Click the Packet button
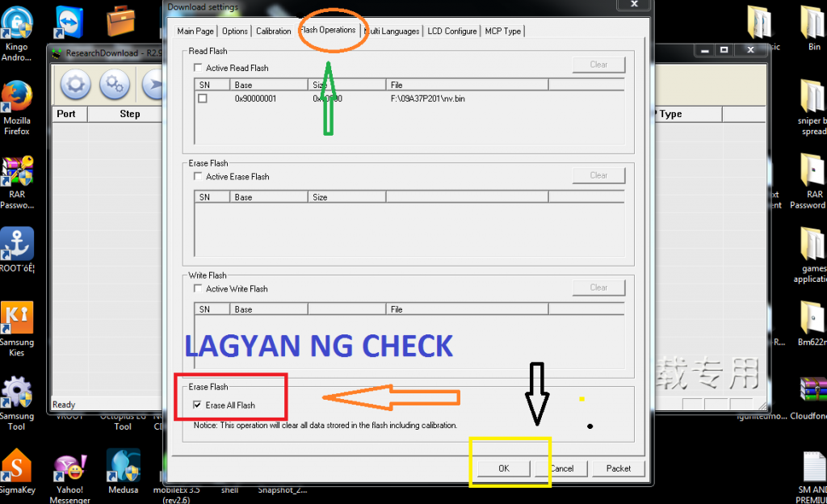Image resolution: width=827 pixels, height=504 pixels. tap(618, 468)
